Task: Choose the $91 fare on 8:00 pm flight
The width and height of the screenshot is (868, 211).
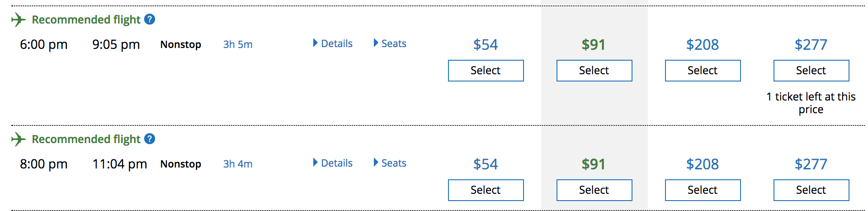Action: [594, 190]
